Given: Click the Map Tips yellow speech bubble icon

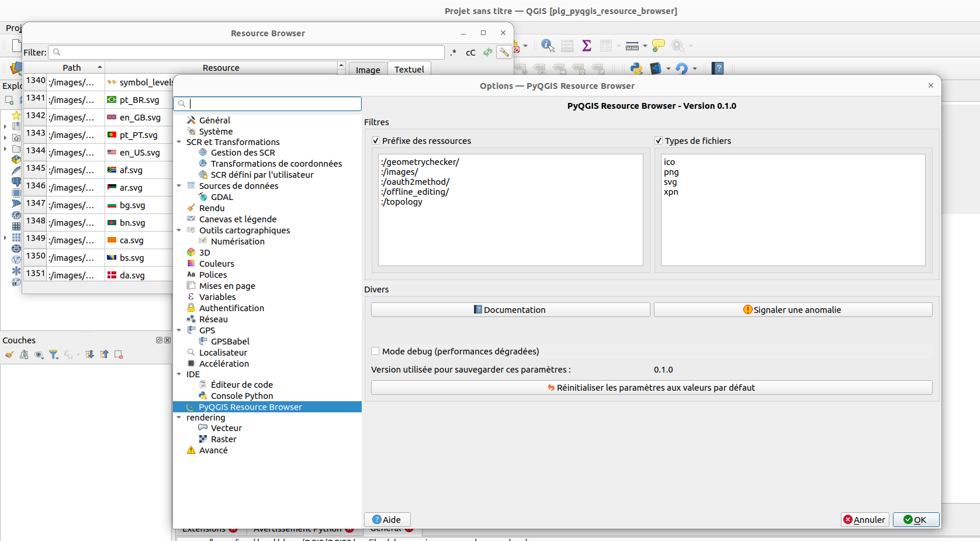Looking at the screenshot, I should [659, 46].
